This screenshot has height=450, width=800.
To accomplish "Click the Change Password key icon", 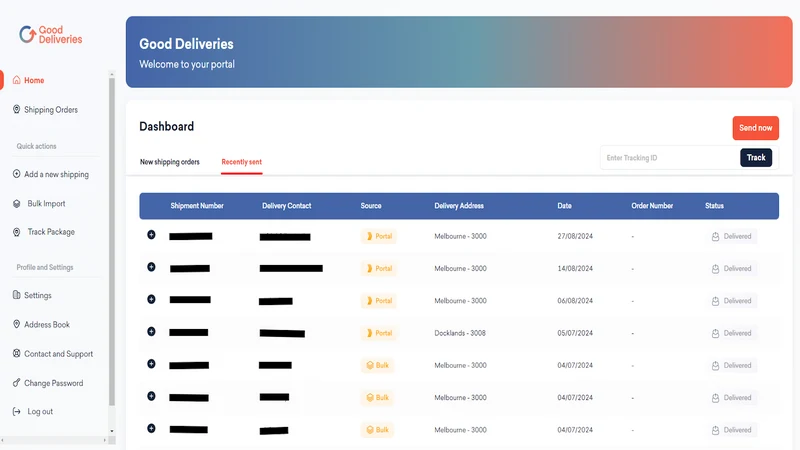I will (16, 383).
